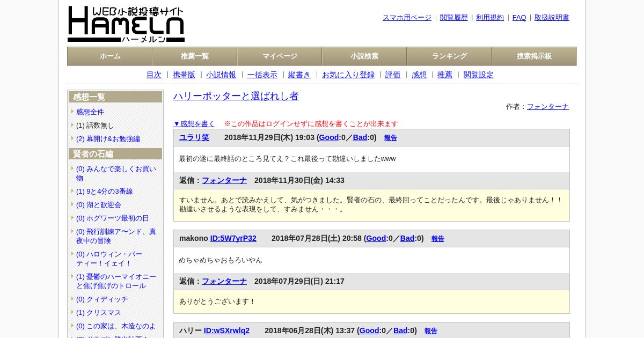Image resolution: width=644 pixels, height=338 pixels.
Task: Switch to 縦書き display
Action: 299,75
